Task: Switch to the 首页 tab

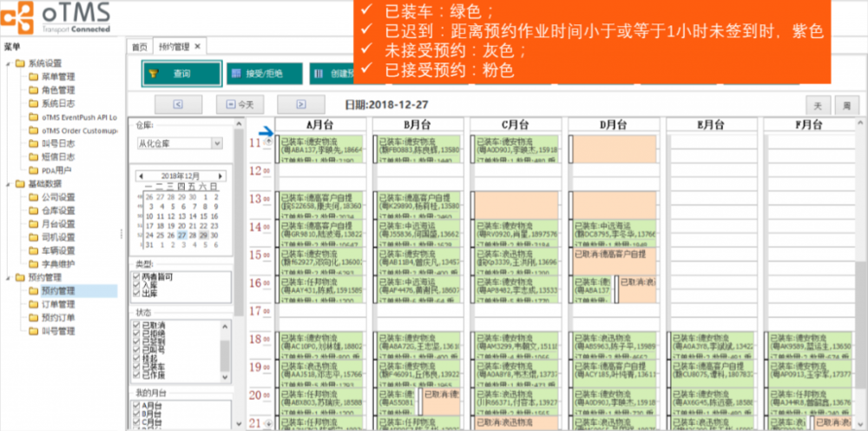Action: (139, 46)
